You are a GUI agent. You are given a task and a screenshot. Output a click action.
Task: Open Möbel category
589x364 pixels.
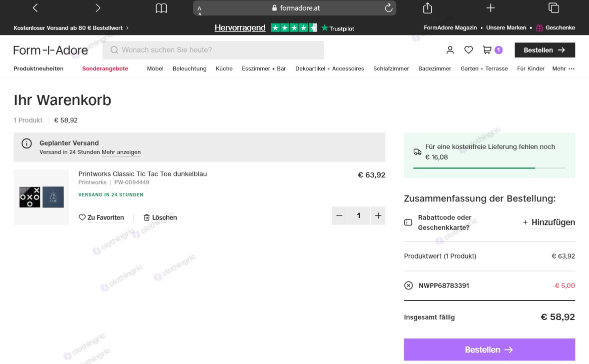point(155,68)
